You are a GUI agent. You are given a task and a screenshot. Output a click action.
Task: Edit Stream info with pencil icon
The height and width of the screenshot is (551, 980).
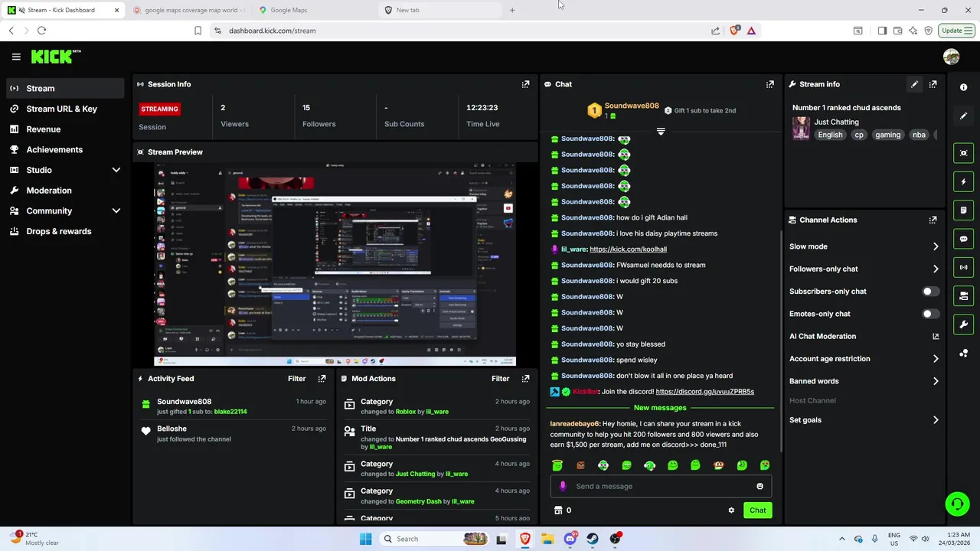coord(914,84)
